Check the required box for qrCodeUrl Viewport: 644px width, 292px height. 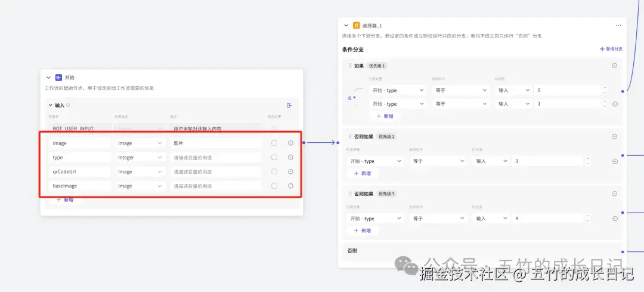coord(274,171)
